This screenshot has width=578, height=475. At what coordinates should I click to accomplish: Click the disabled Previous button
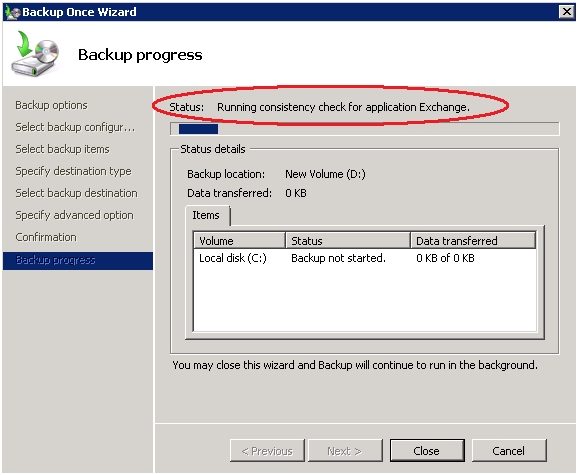[x=267, y=450]
